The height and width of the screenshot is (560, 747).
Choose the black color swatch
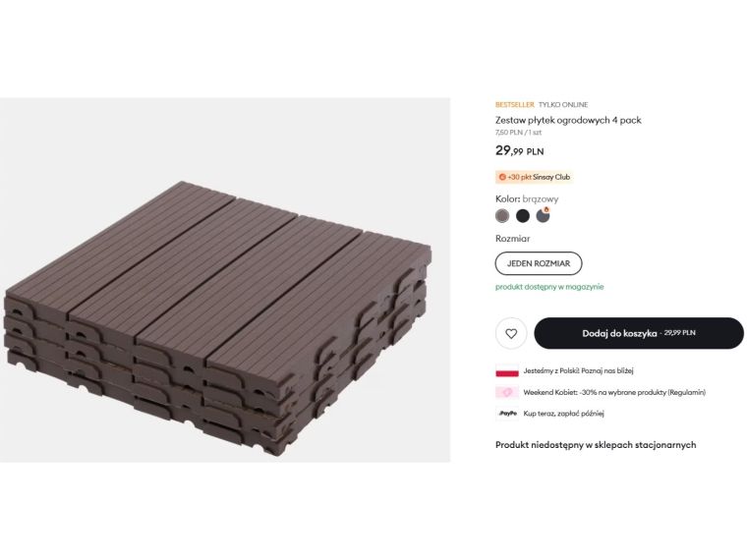(523, 216)
